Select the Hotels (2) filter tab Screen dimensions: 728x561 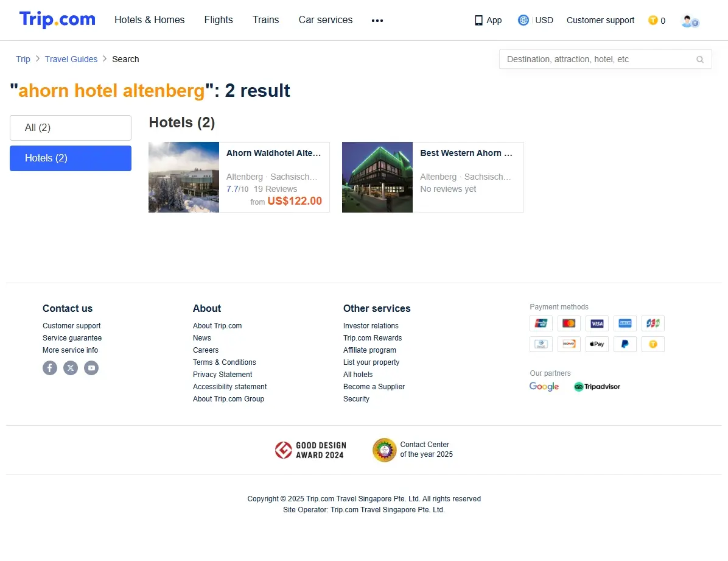pyautogui.click(x=71, y=158)
